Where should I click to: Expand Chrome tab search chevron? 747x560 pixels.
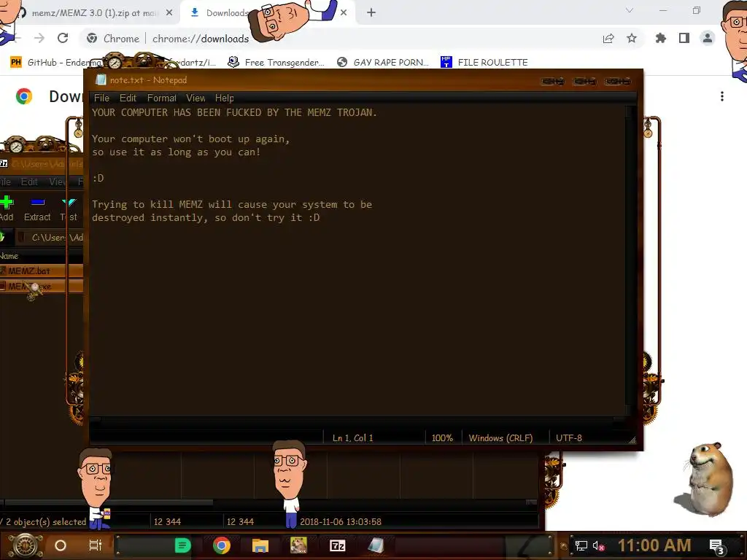click(630, 10)
